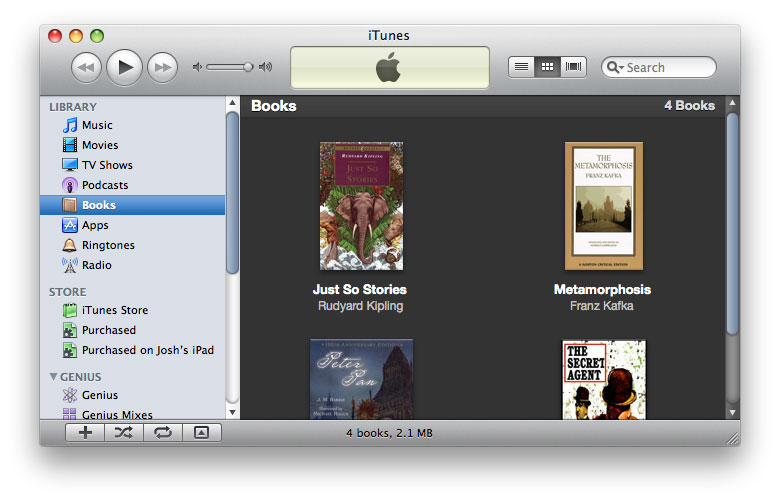Open the Apps library
Image resolution: width=780 pixels, height=501 pixels.
tap(132, 225)
